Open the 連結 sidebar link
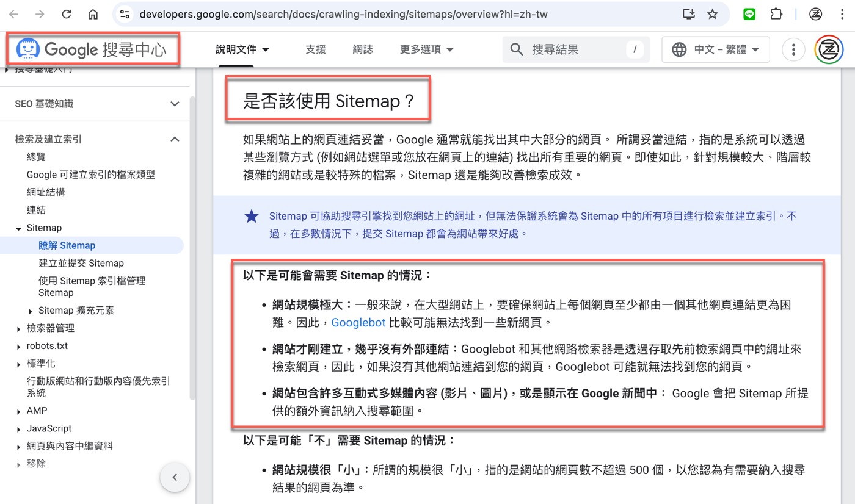Screen dimensions: 855x504 37,210
